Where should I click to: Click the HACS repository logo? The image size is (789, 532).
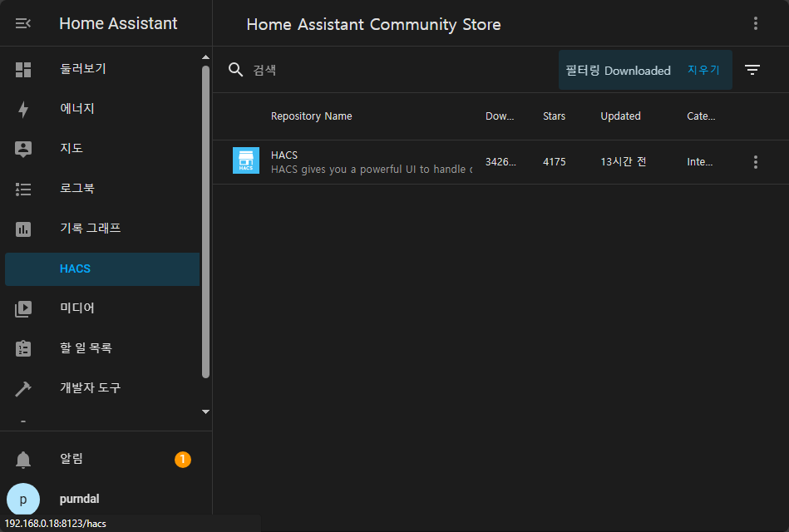246,160
